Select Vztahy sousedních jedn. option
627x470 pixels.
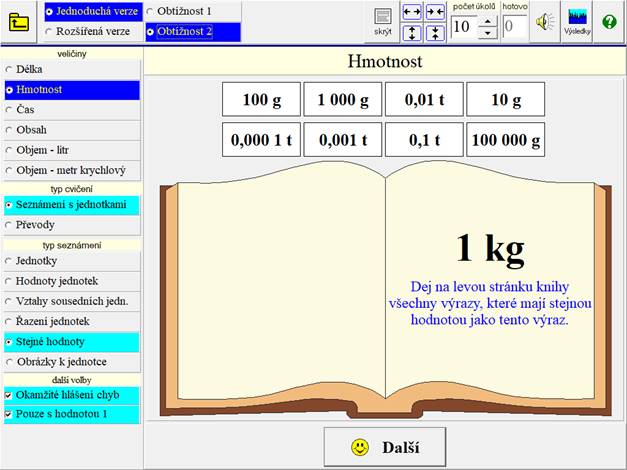(72, 301)
